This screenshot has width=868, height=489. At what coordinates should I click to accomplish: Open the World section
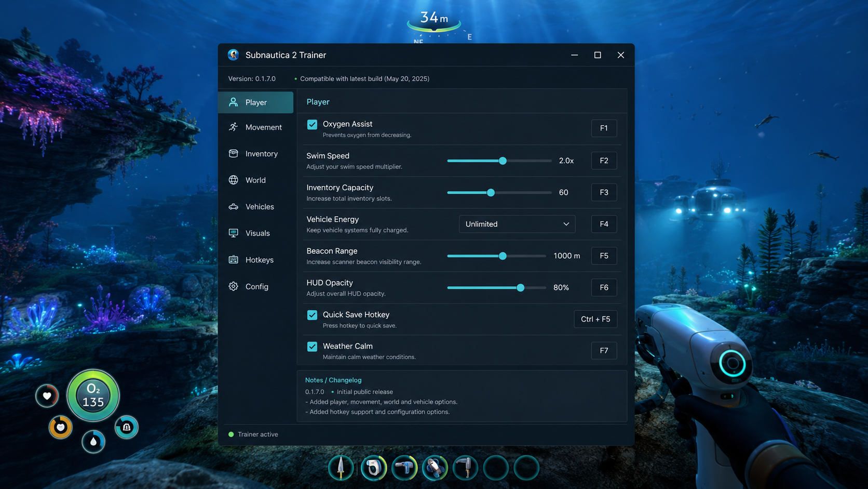click(255, 180)
